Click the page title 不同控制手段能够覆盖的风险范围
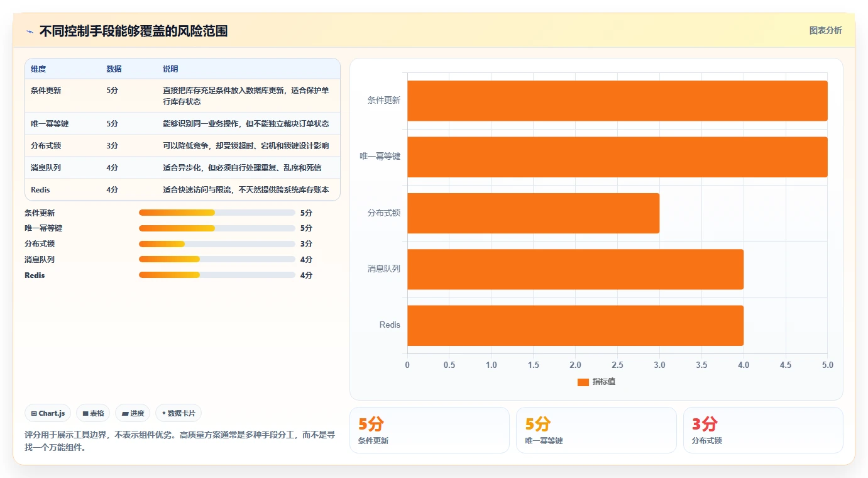This screenshot has width=868, height=478. click(x=133, y=31)
